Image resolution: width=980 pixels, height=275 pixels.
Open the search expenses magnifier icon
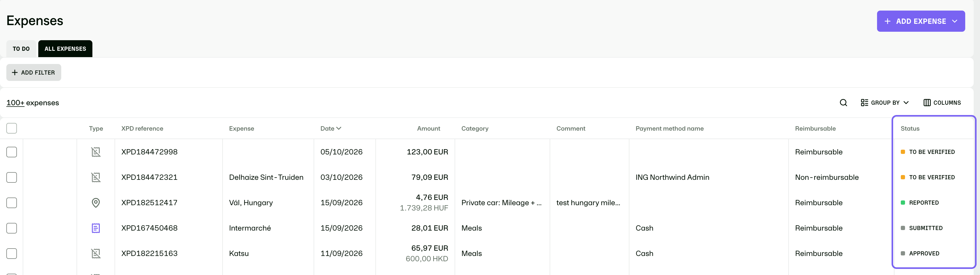[844, 103]
